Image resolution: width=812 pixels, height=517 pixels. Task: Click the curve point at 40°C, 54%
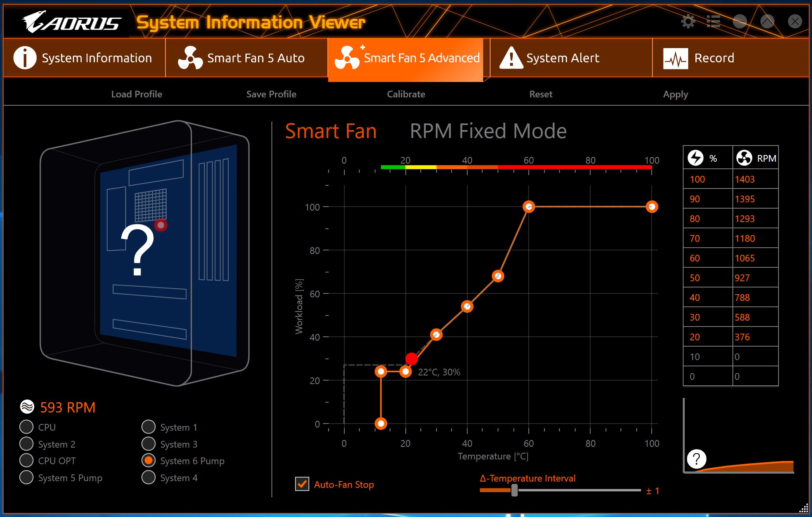(x=467, y=306)
